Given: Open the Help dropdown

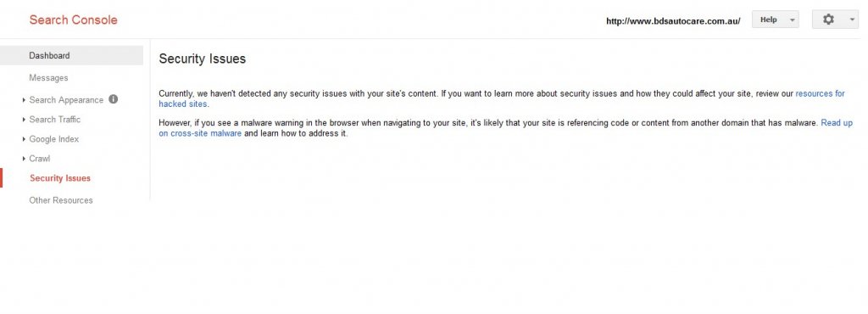Looking at the screenshot, I should [x=775, y=20].
